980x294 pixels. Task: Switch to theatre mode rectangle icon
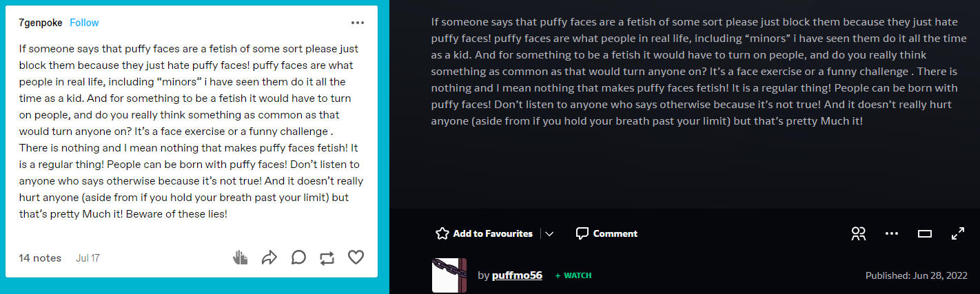coord(925,233)
